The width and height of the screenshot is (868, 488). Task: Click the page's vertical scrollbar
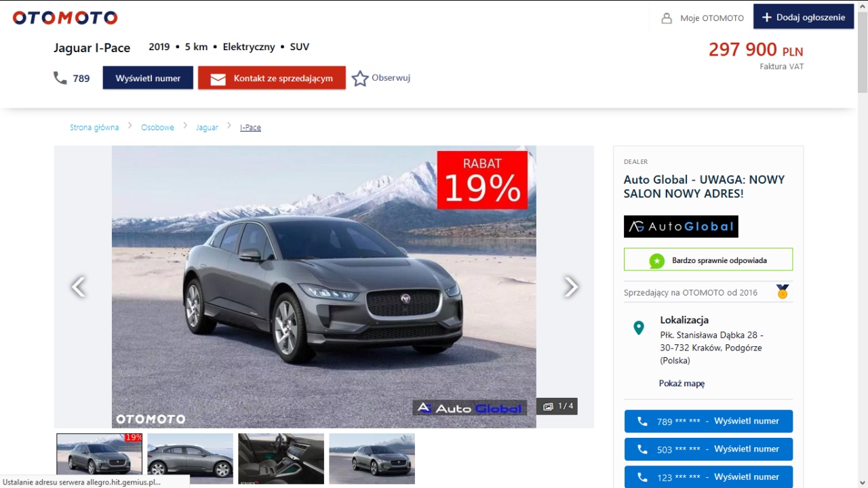[863, 244]
